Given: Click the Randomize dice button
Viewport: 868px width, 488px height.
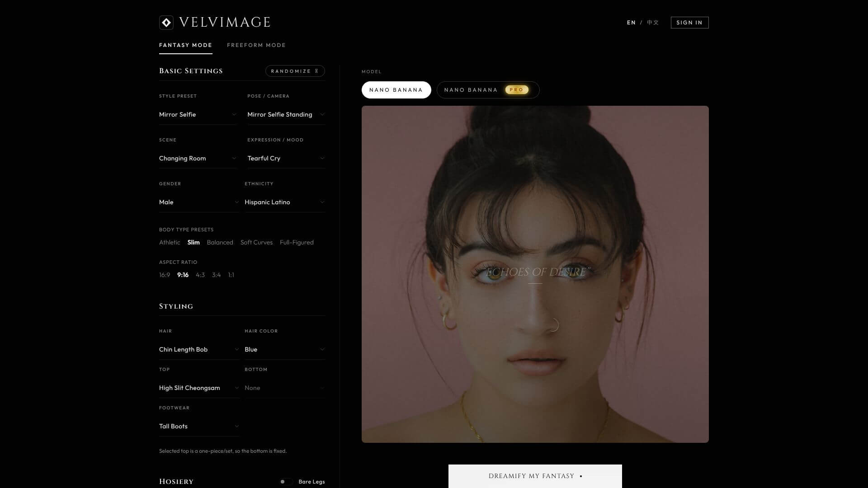Looking at the screenshot, I should click(x=295, y=71).
